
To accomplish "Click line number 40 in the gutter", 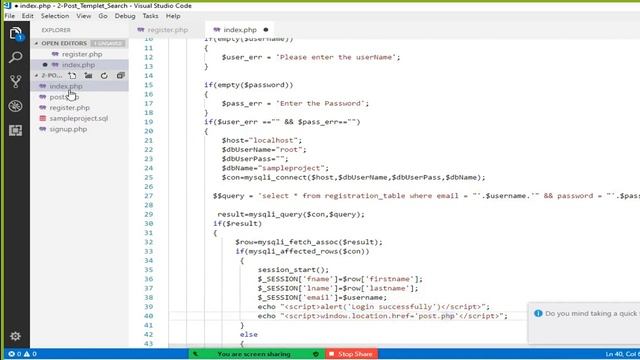I will click(149, 316).
